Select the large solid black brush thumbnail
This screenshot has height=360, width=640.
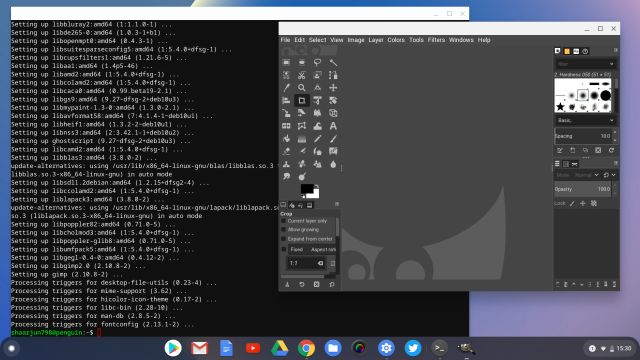606,96
